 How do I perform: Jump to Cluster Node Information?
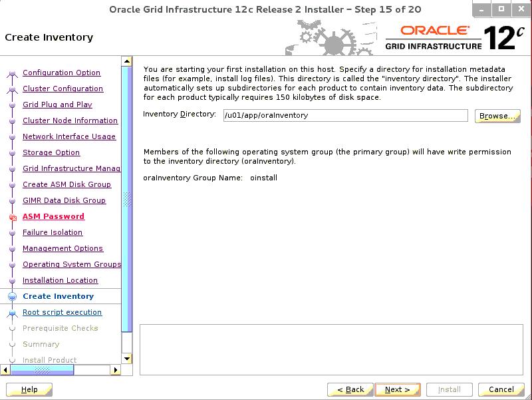(x=70, y=120)
